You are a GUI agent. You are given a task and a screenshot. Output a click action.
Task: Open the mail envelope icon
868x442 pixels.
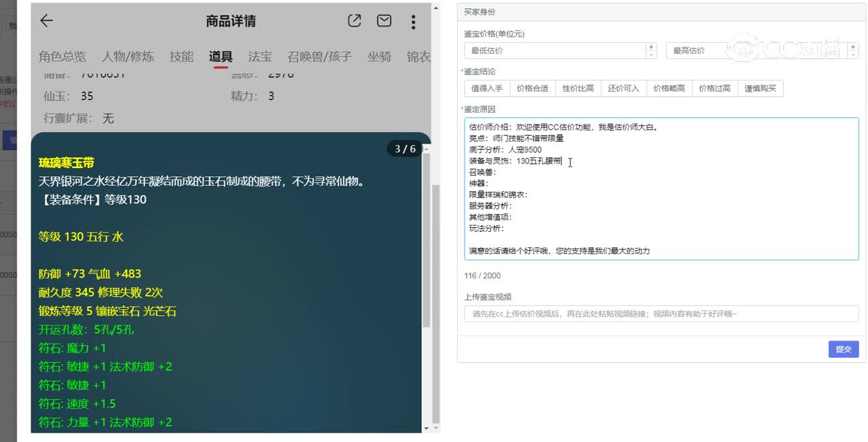384,21
